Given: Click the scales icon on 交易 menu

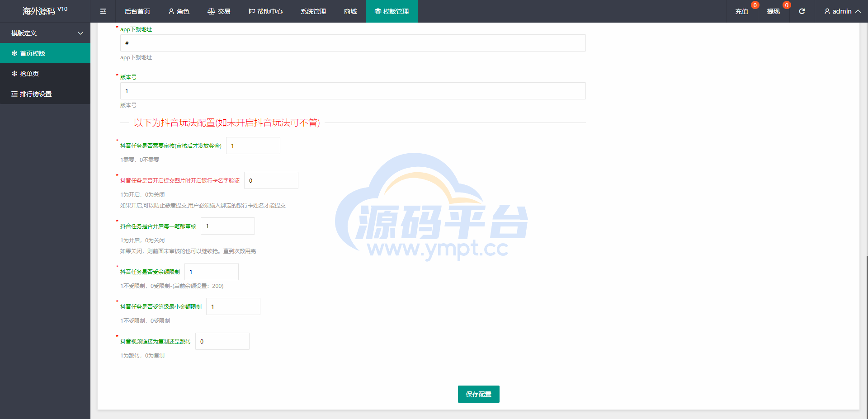Looking at the screenshot, I should click(211, 11).
